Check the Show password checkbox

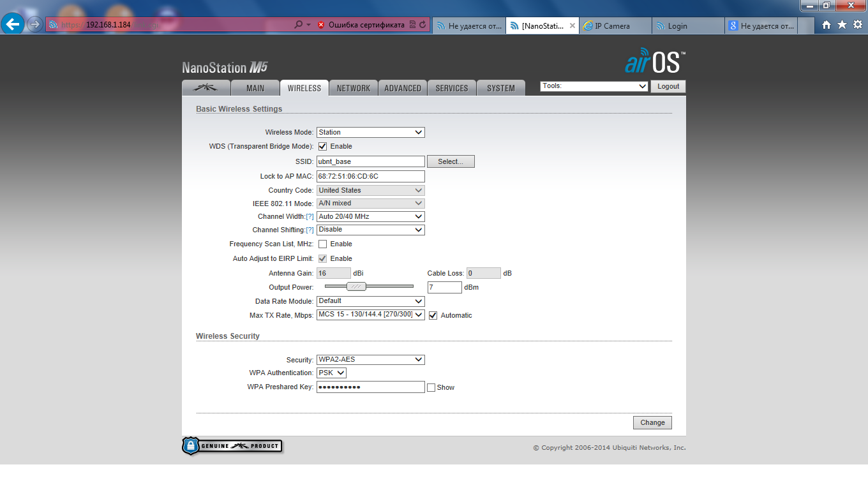(431, 387)
